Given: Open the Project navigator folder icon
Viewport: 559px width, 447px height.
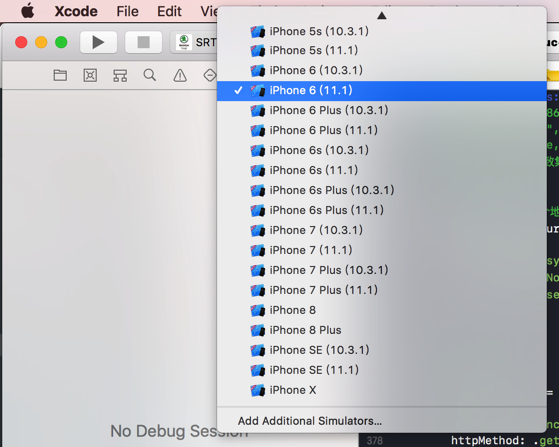Looking at the screenshot, I should [x=60, y=75].
